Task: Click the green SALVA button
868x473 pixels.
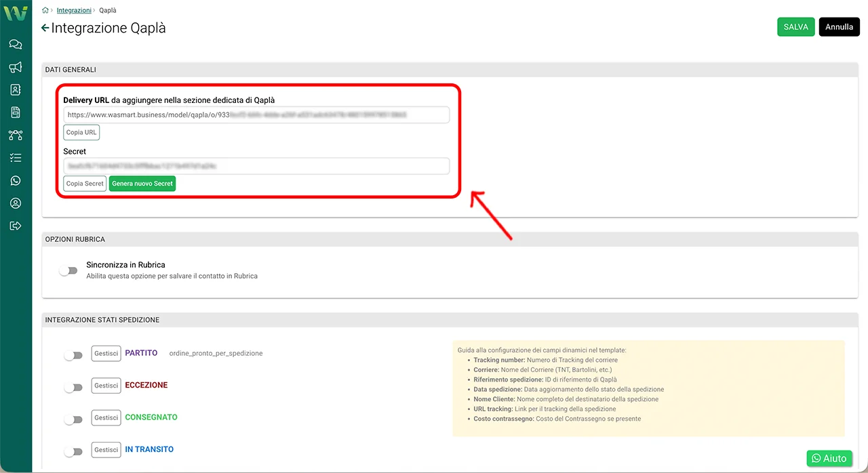Action: coord(795,27)
